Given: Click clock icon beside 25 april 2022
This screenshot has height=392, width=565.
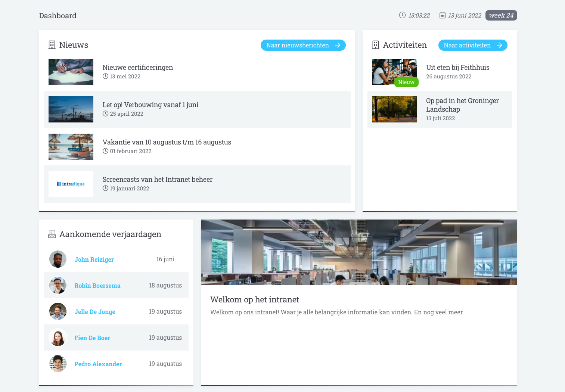Looking at the screenshot, I should [x=106, y=113].
